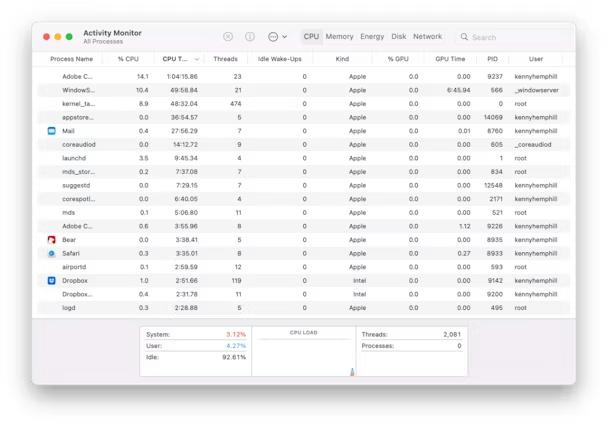Click the _windowserver user cell

[536, 90]
